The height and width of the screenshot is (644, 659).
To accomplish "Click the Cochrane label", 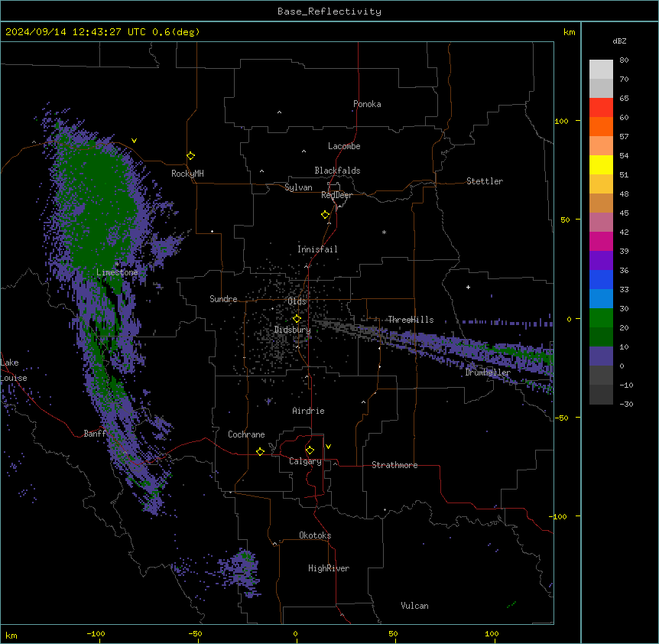I will [246, 434].
